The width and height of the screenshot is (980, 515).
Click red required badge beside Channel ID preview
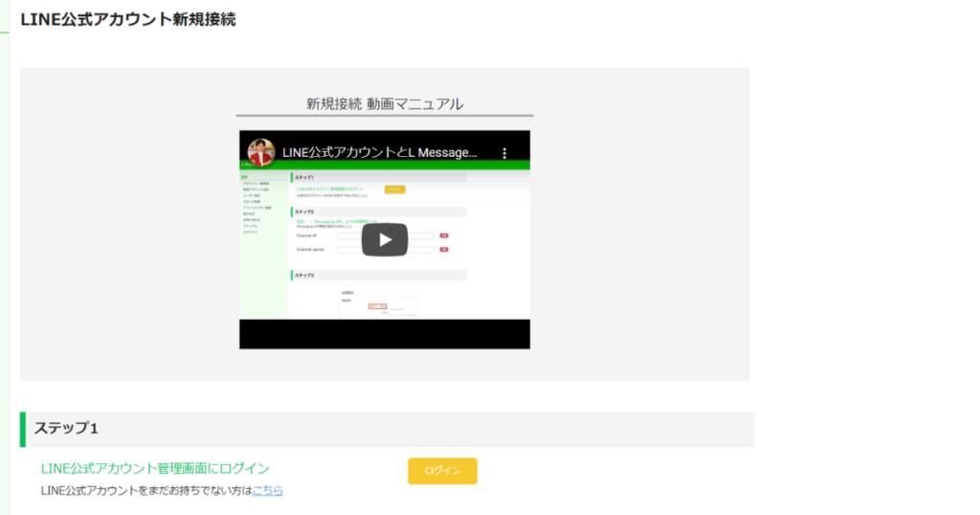click(444, 235)
